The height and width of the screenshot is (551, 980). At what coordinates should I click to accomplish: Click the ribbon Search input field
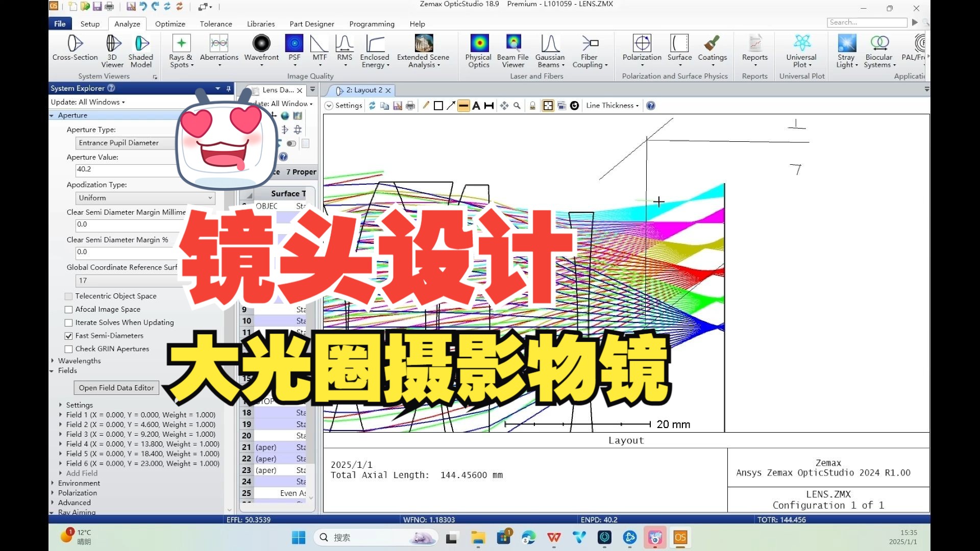point(866,22)
